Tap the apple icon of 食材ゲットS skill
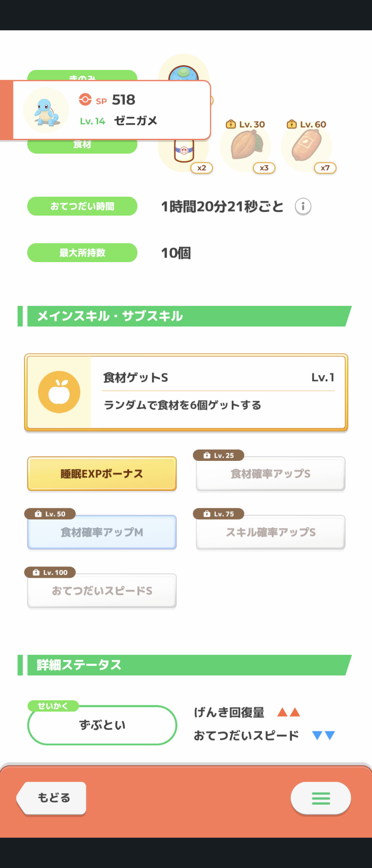 (59, 392)
